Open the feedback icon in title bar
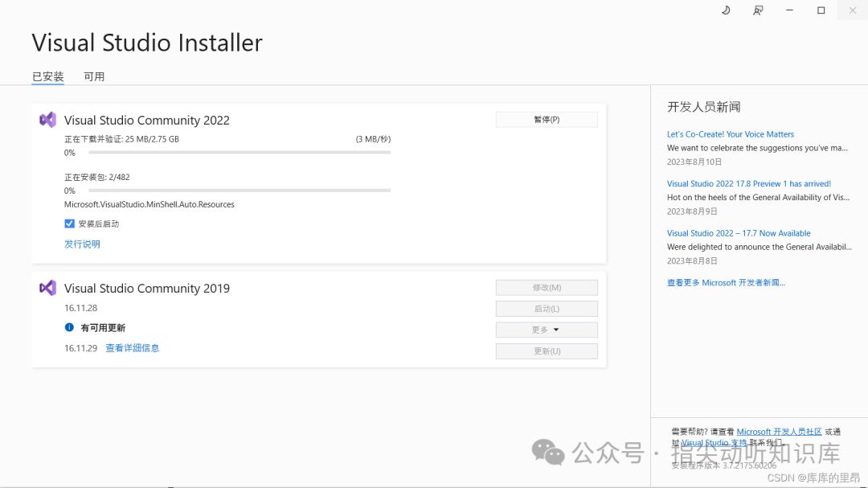Image resolution: width=868 pixels, height=488 pixels. [x=758, y=10]
